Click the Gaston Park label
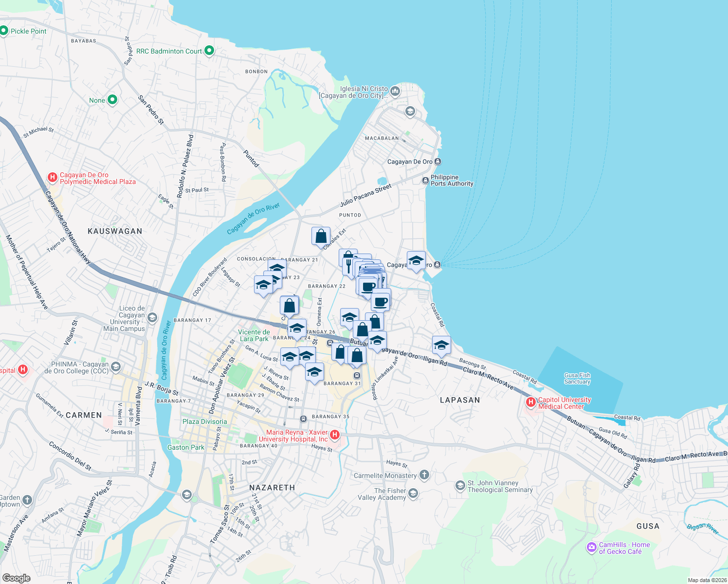 click(186, 447)
